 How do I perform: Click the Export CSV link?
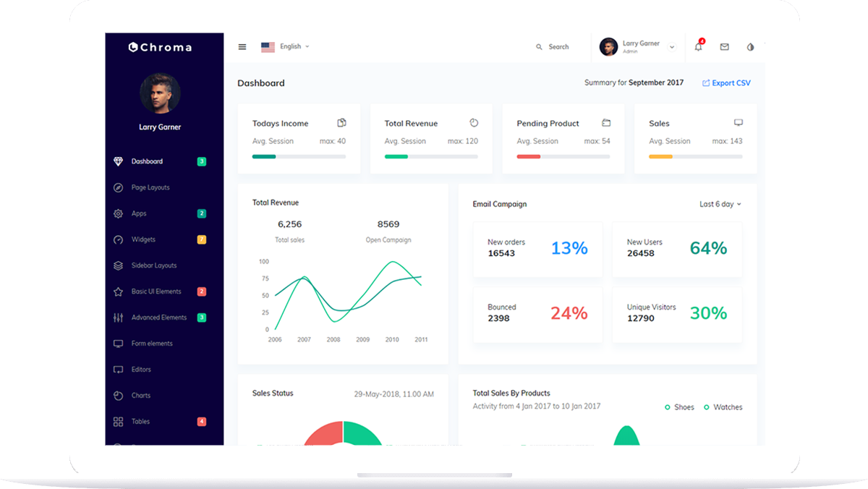pyautogui.click(x=726, y=83)
